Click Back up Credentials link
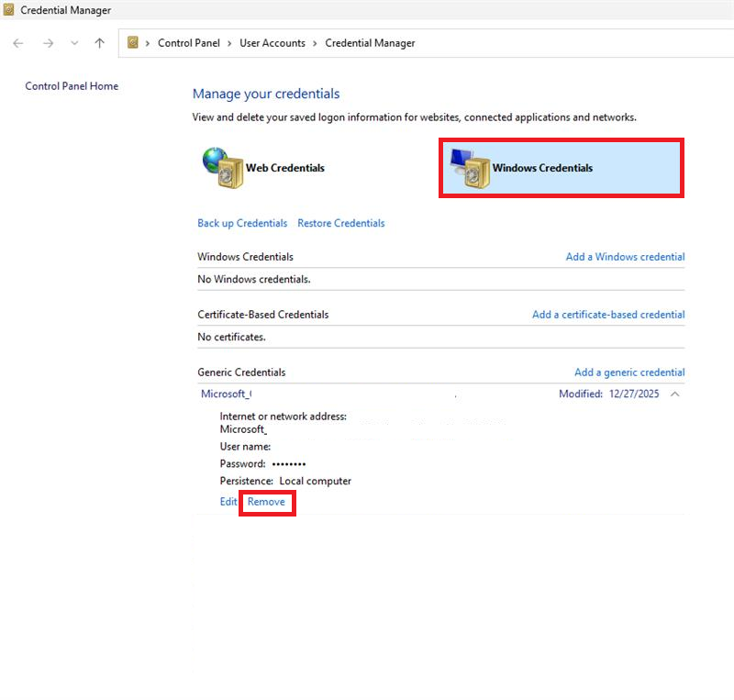This screenshot has width=734, height=700. click(x=242, y=223)
